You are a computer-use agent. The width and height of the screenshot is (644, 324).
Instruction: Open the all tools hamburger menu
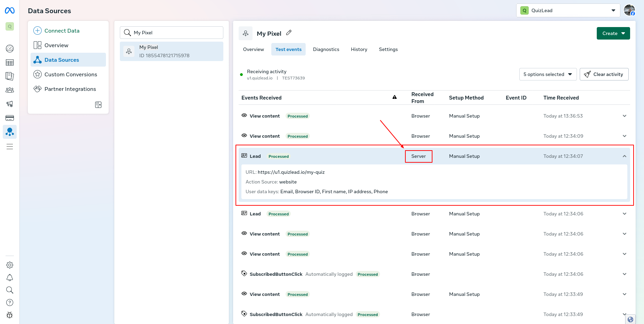click(x=10, y=146)
